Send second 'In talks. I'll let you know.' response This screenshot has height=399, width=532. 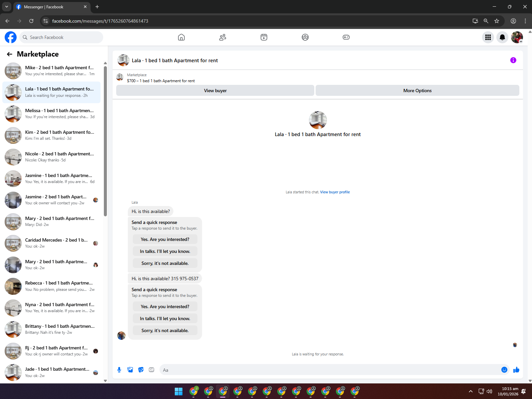[x=165, y=318]
